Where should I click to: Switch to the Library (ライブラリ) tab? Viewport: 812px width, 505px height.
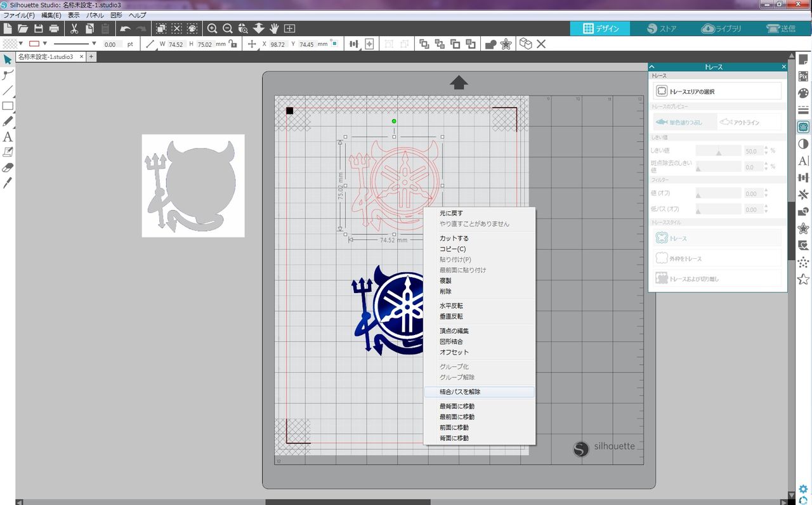coord(721,29)
